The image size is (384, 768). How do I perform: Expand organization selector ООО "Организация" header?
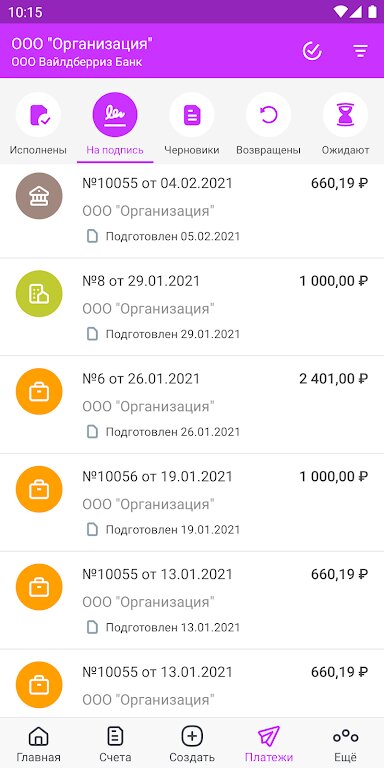[x=82, y=52]
